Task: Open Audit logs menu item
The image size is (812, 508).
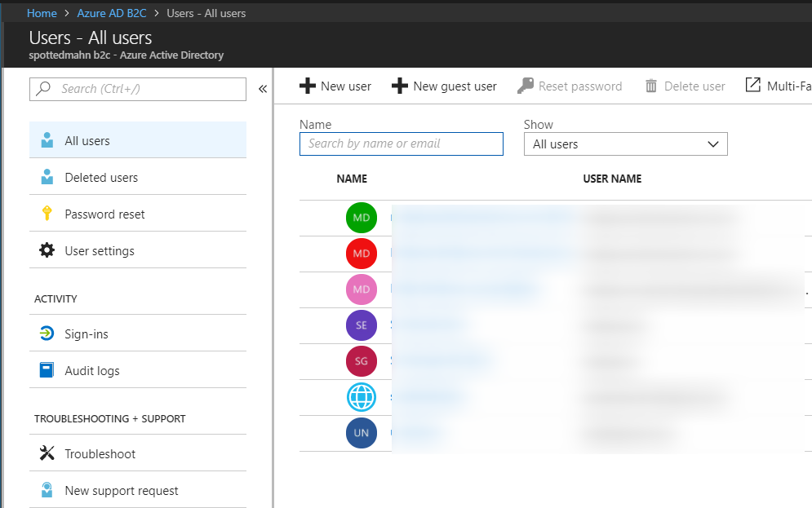Action: coord(138,370)
